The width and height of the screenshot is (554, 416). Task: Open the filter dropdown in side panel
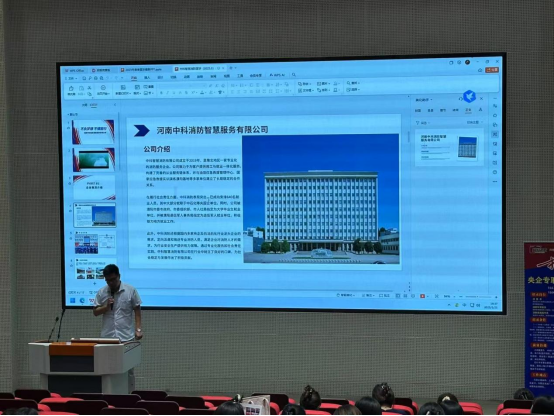point(423,123)
